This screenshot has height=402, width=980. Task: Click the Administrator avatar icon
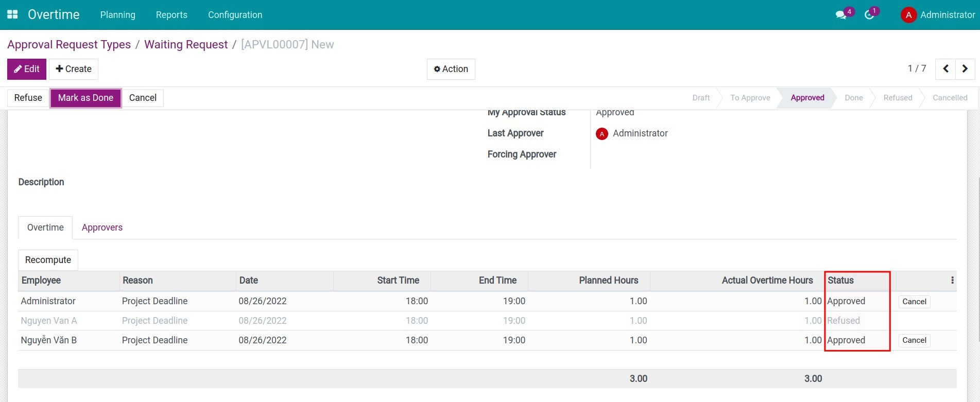(x=908, y=15)
